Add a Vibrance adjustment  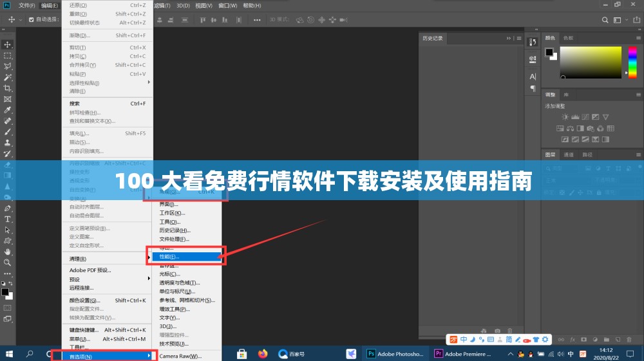tap(605, 117)
